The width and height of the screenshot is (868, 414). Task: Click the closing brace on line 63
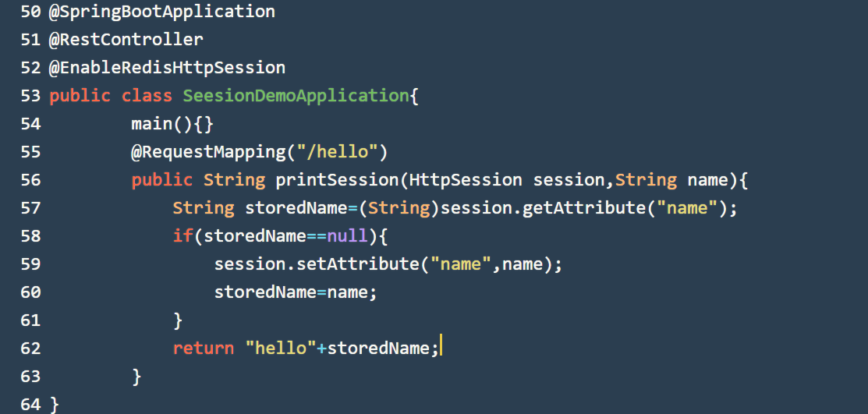pyautogui.click(x=136, y=377)
